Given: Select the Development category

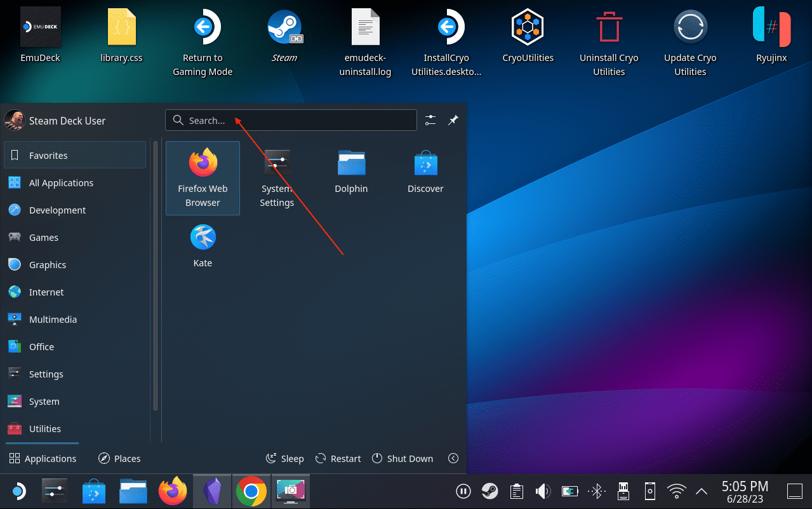Looking at the screenshot, I should click(x=75, y=210).
